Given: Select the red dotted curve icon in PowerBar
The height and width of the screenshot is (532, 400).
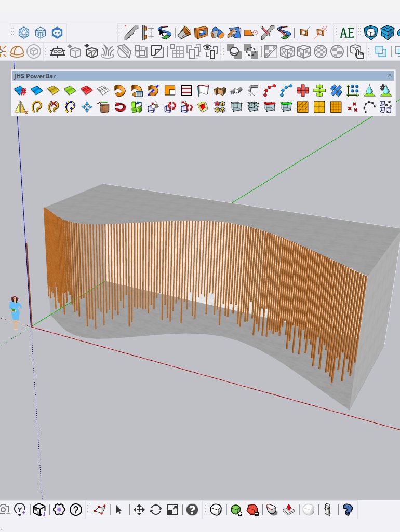Looking at the screenshot, I should pyautogui.click(x=270, y=91).
